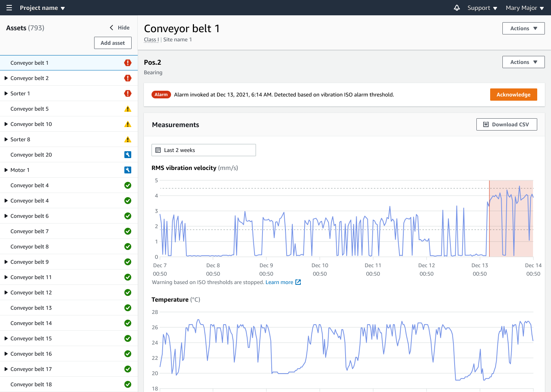
Task: Select the Conveyor belt 13 asset
Action: [31, 307]
